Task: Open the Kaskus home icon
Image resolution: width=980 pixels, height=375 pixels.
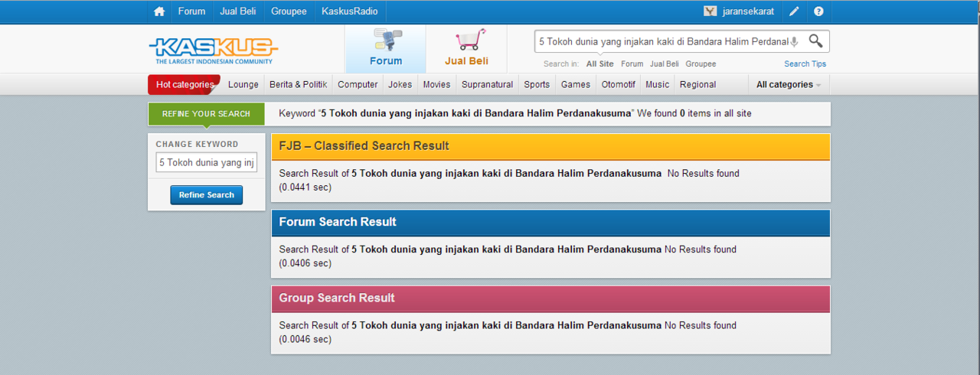Action: 159,11
